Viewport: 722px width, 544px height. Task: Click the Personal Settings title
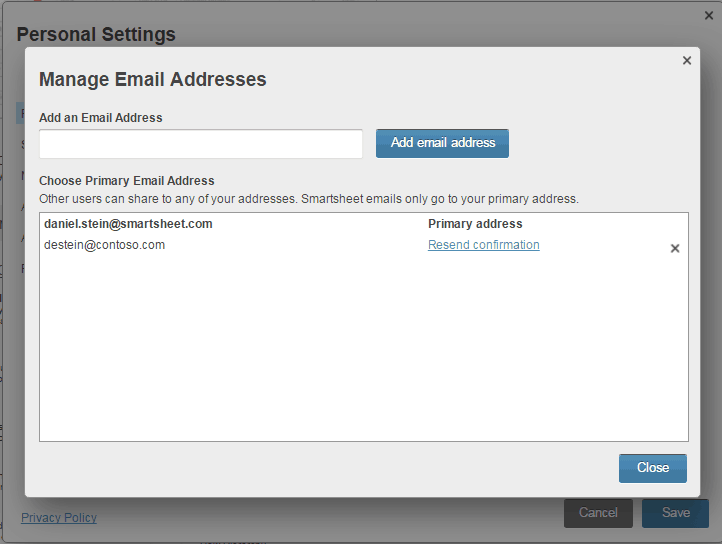96,34
